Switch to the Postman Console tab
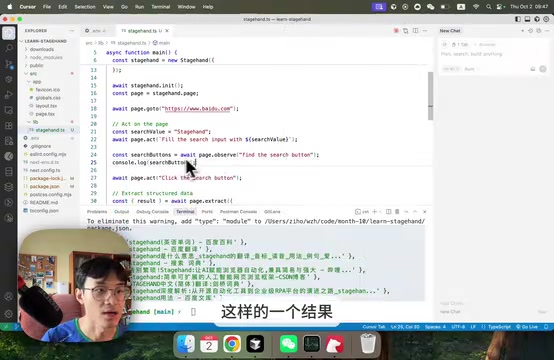This screenshot has height=360, width=554. point(238,212)
